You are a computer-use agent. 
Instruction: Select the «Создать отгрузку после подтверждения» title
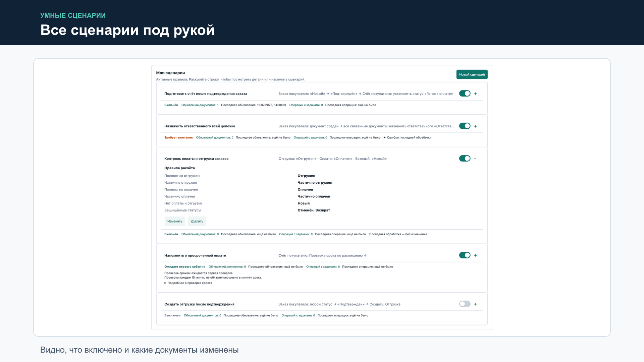click(199, 304)
